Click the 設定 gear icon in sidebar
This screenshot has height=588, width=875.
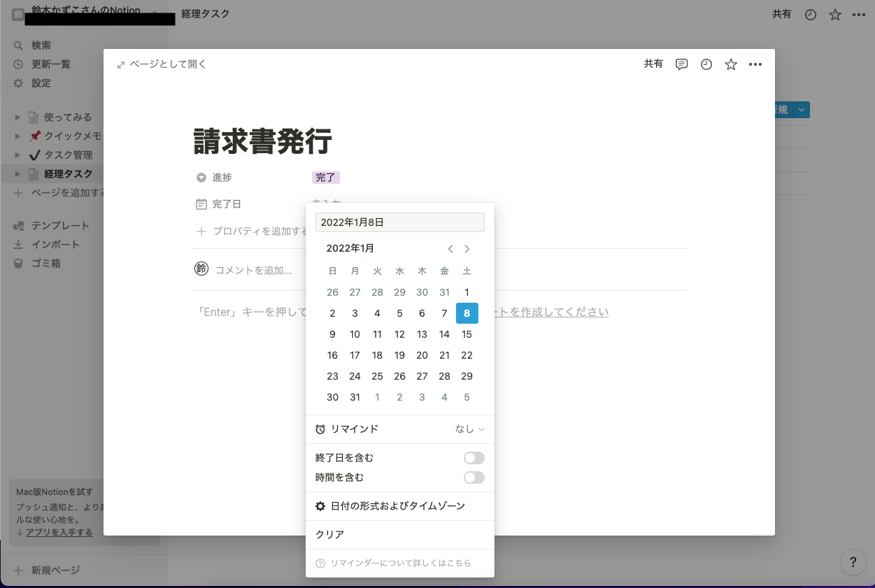pos(18,83)
